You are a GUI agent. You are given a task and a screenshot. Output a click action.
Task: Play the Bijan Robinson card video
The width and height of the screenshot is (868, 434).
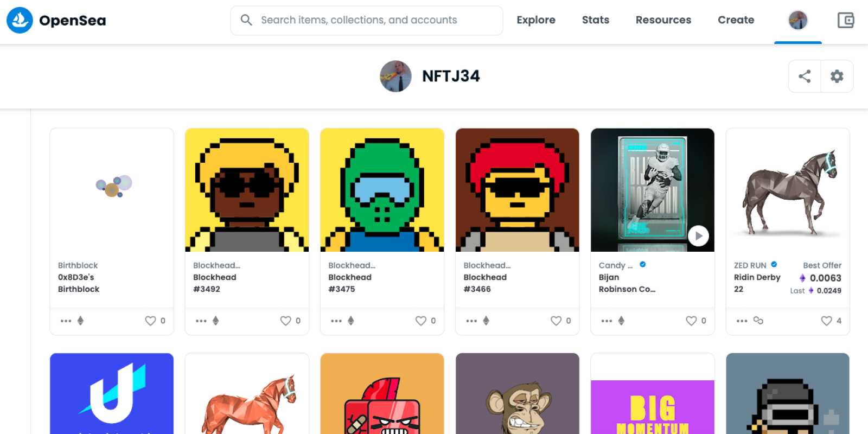pyautogui.click(x=698, y=236)
